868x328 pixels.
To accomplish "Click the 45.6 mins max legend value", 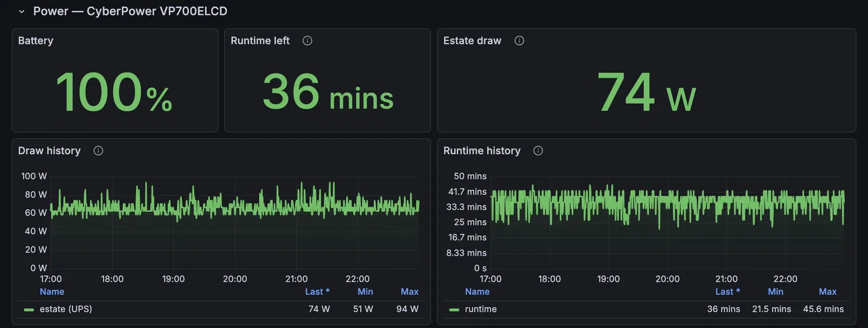I will [x=824, y=309].
